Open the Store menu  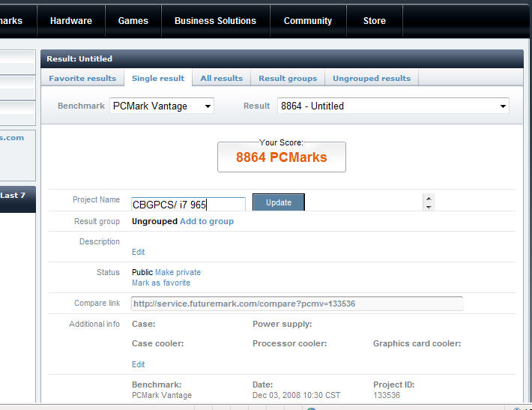374,21
